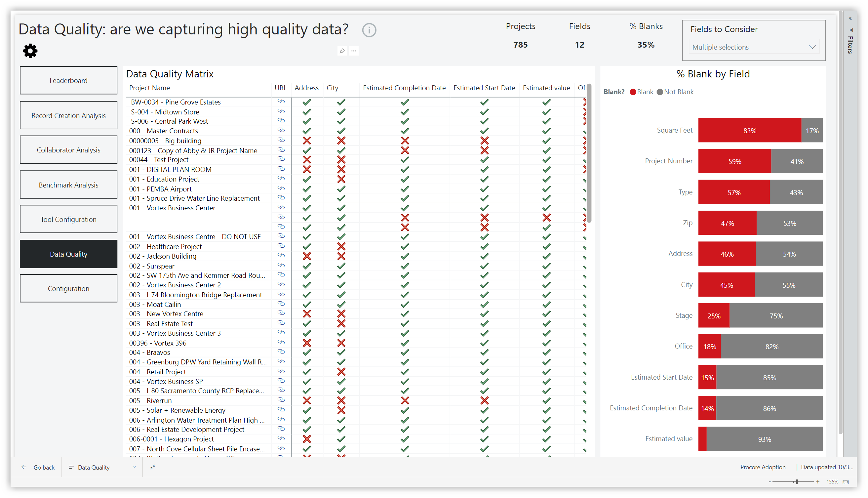Click the report page vertical scrollbar

pos(841,222)
